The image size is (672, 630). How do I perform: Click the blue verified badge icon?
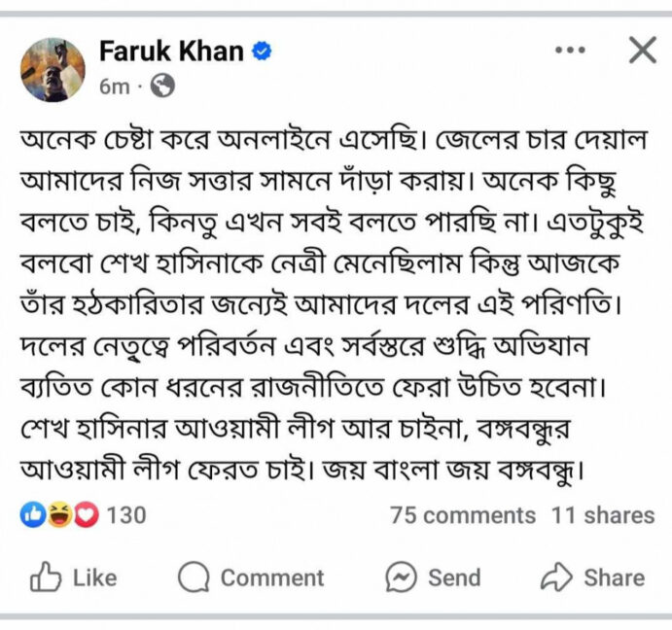tap(262, 51)
